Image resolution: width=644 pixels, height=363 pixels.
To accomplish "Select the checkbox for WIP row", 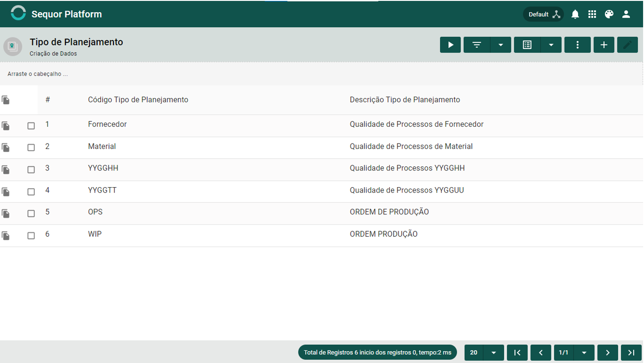I will (31, 236).
